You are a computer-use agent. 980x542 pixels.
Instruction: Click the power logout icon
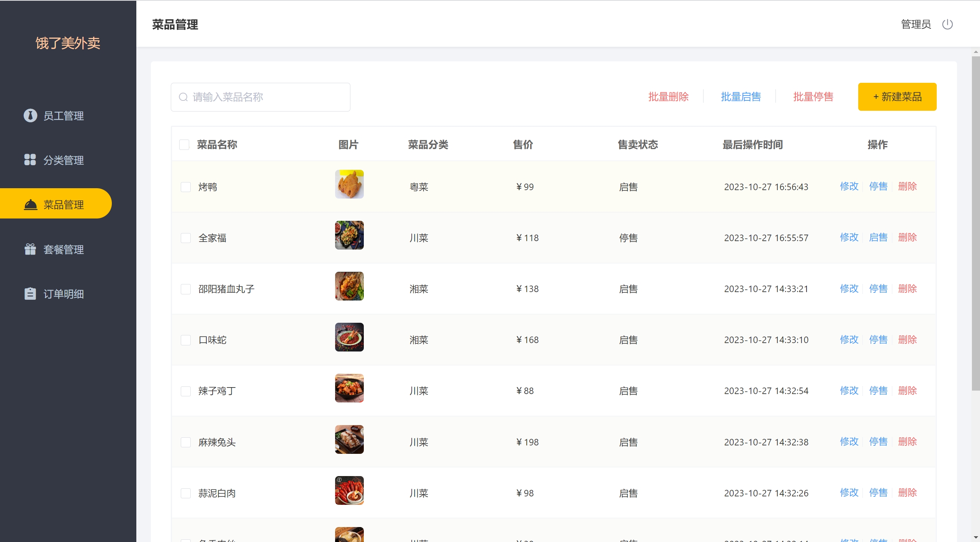point(947,25)
